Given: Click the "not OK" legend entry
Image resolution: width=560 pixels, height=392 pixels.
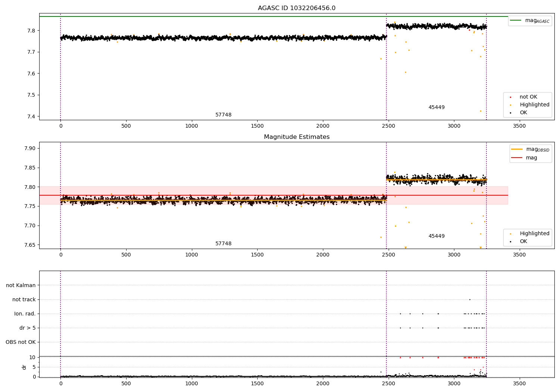Looking at the screenshot, I should (528, 97).
